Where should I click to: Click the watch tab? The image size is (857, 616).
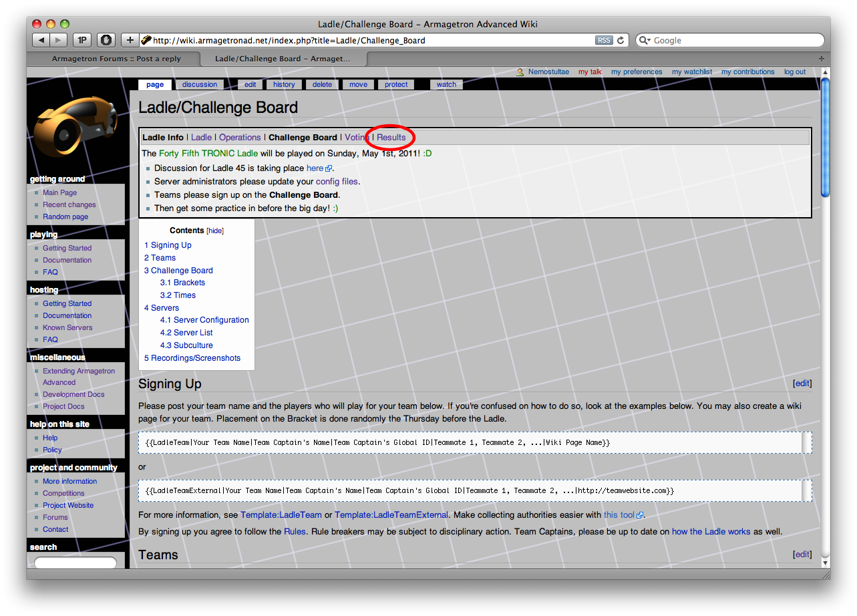click(x=446, y=84)
